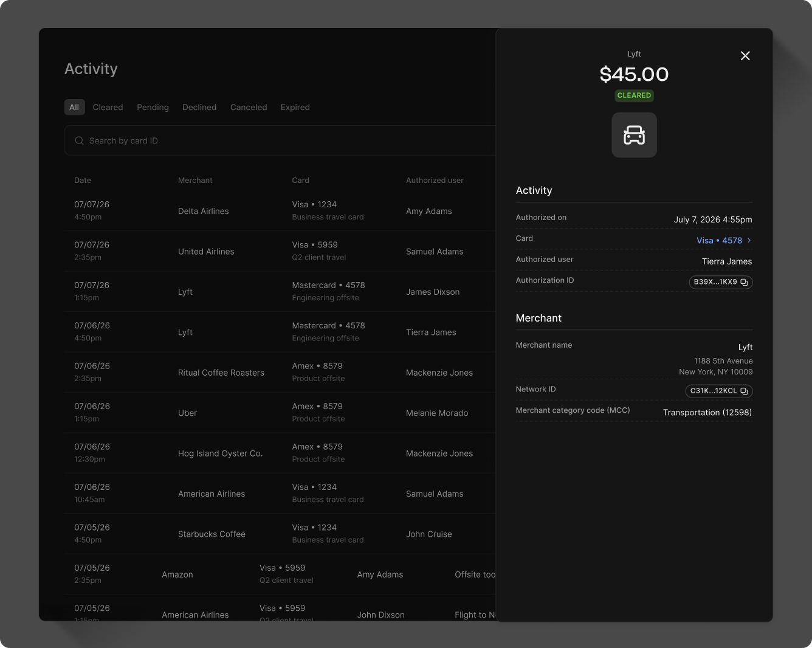Click the Card column header
Screen dimensions: 812x648
(300, 181)
